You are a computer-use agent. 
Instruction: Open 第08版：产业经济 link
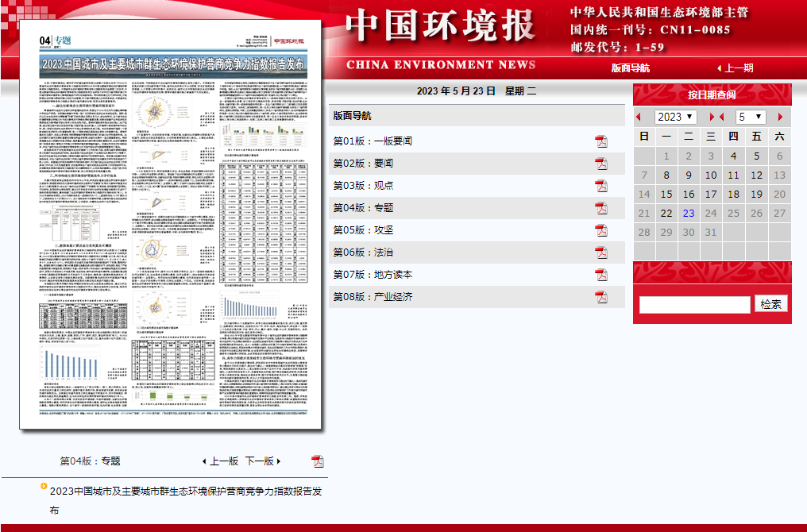[x=373, y=296]
